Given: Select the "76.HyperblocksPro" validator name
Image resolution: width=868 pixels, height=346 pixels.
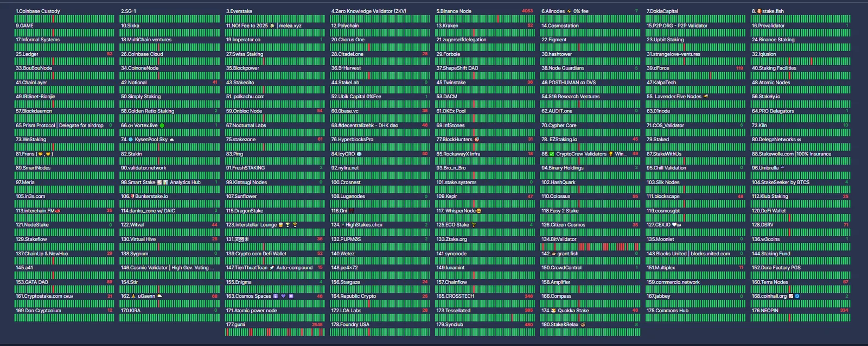Looking at the screenshot, I should (x=353, y=140).
